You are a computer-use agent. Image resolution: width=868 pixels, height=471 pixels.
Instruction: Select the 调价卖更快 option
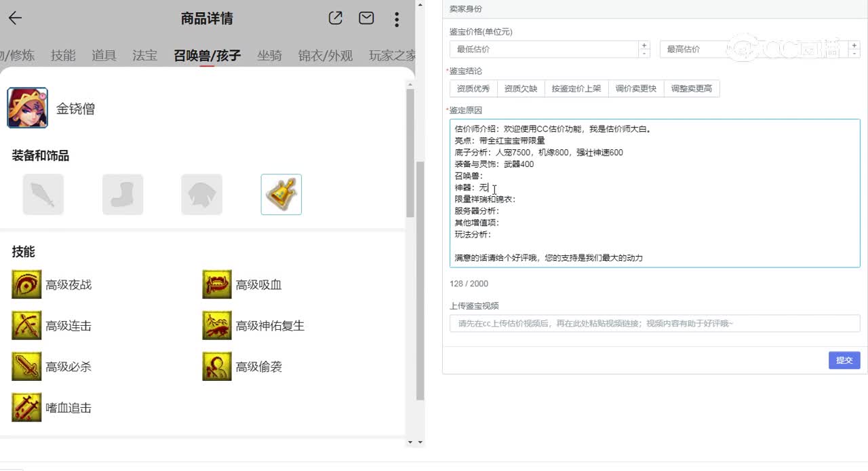pyautogui.click(x=635, y=88)
